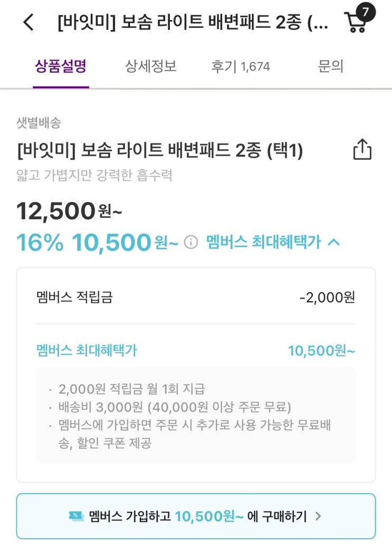This screenshot has width=392, height=558.
Task: Tap 멤버스 가입하고 10,500원~ 에 구매하기 button
Action: coord(196,516)
